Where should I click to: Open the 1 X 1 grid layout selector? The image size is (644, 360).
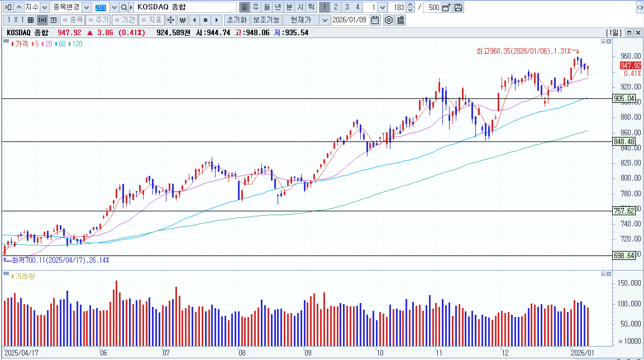[20, 20]
